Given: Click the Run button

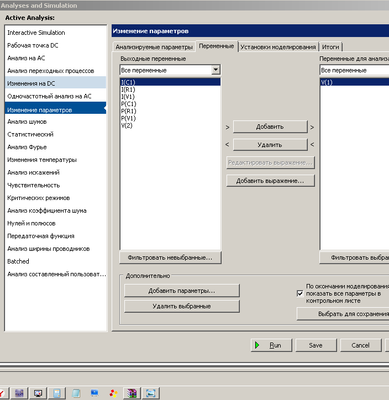Looking at the screenshot, I should [x=271, y=345].
